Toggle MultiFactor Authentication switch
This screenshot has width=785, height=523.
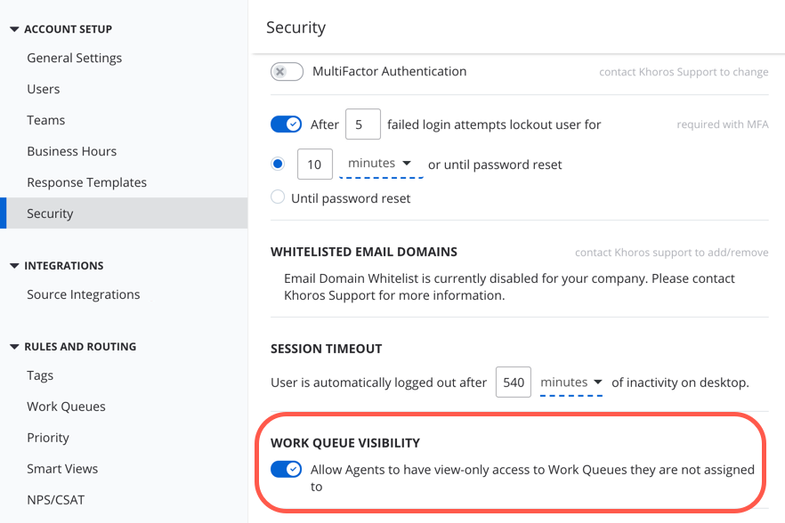(x=287, y=72)
